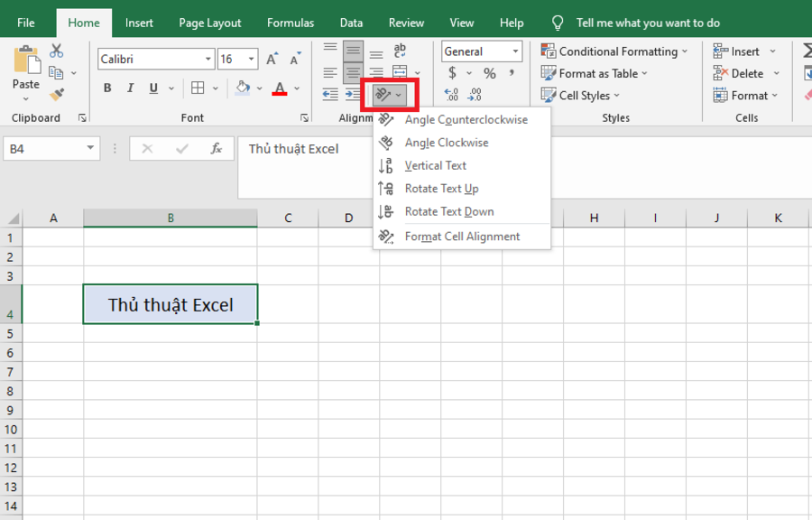
Task: Choose Angle Clockwise
Action: tap(461, 143)
